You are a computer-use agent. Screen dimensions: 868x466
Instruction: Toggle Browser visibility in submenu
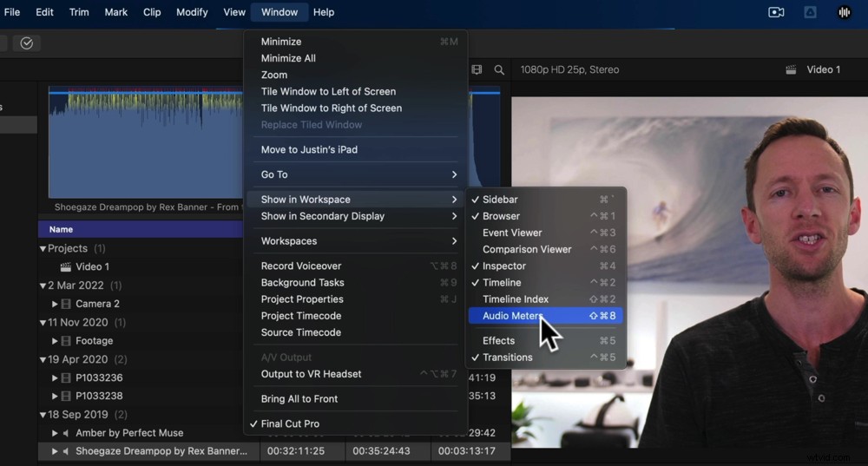point(545,216)
